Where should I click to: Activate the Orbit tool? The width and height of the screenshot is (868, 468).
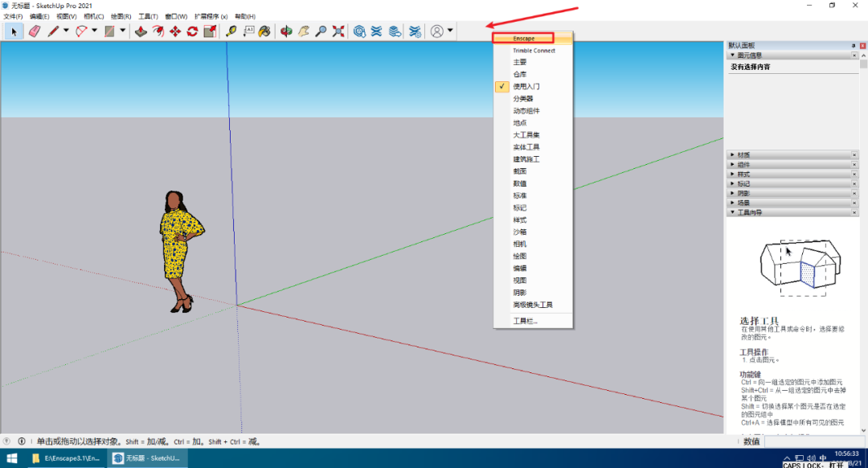286,31
